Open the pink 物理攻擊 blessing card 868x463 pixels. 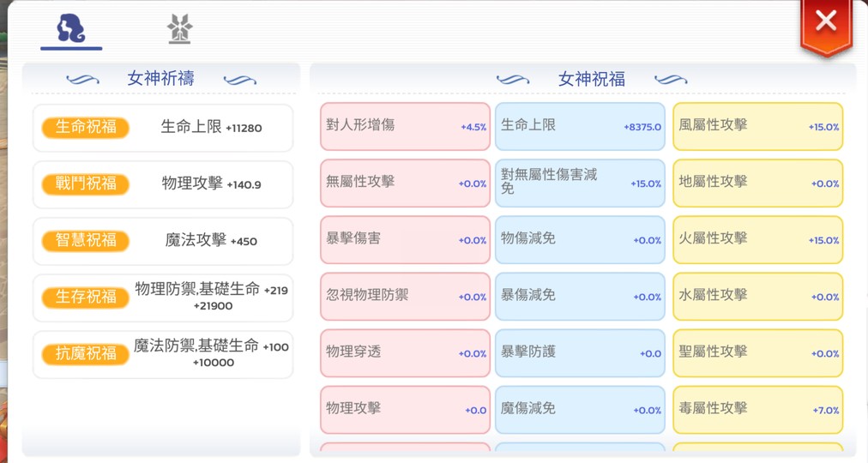coord(405,409)
